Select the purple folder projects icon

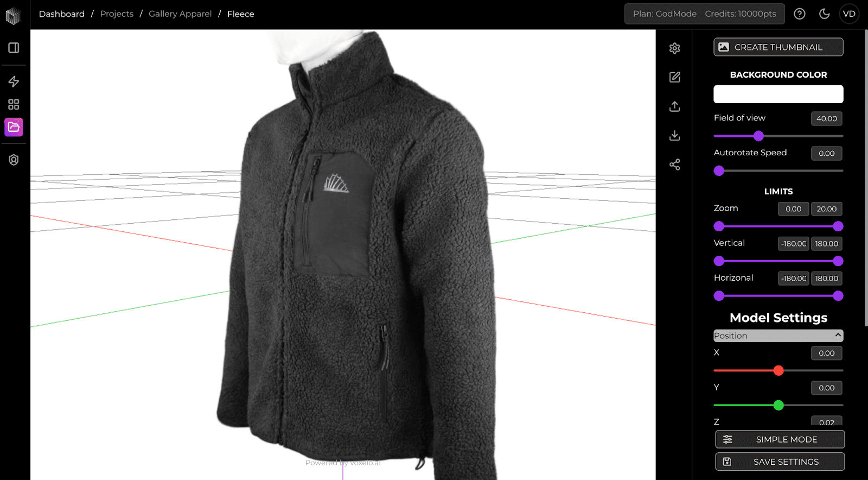tap(14, 127)
